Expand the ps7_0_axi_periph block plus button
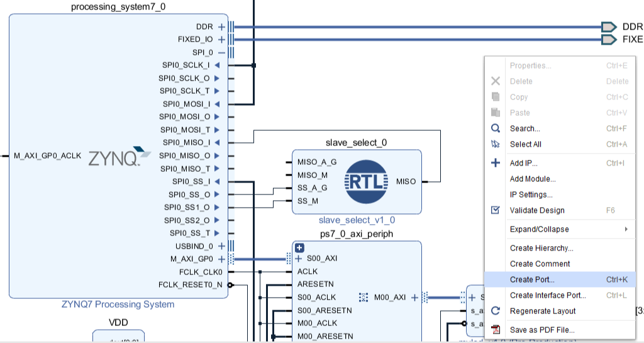This screenshot has width=644, height=343. point(300,248)
